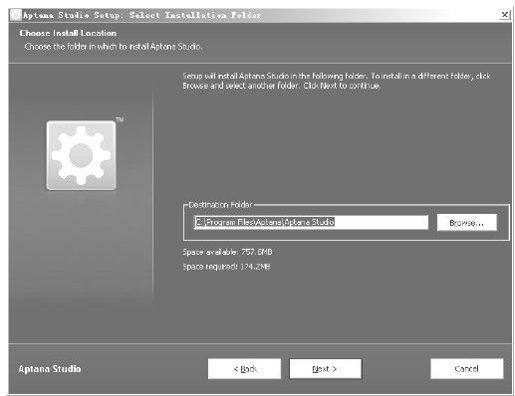Click the Space available 757.6MB text
Image resolution: width=515 pixels, height=396 pixels.
227,252
